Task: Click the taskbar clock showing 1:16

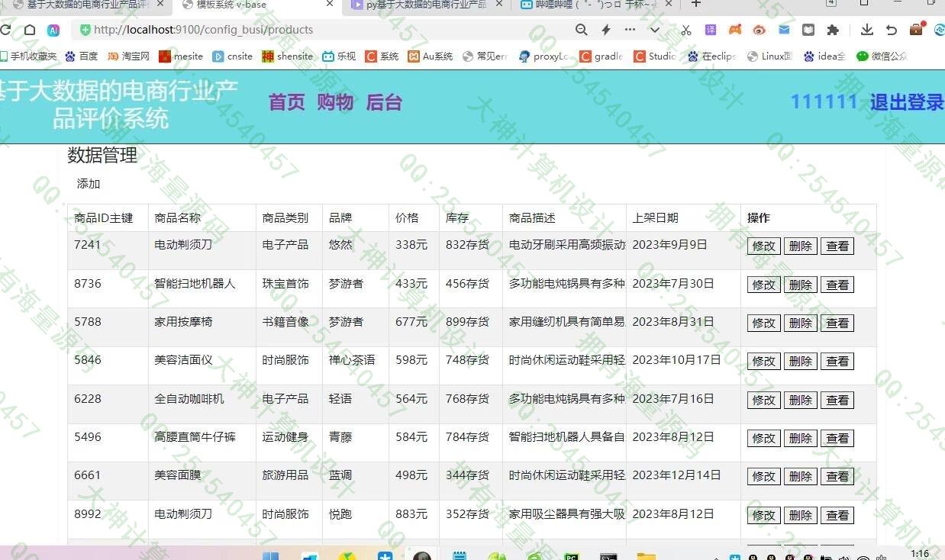Action: (x=920, y=554)
